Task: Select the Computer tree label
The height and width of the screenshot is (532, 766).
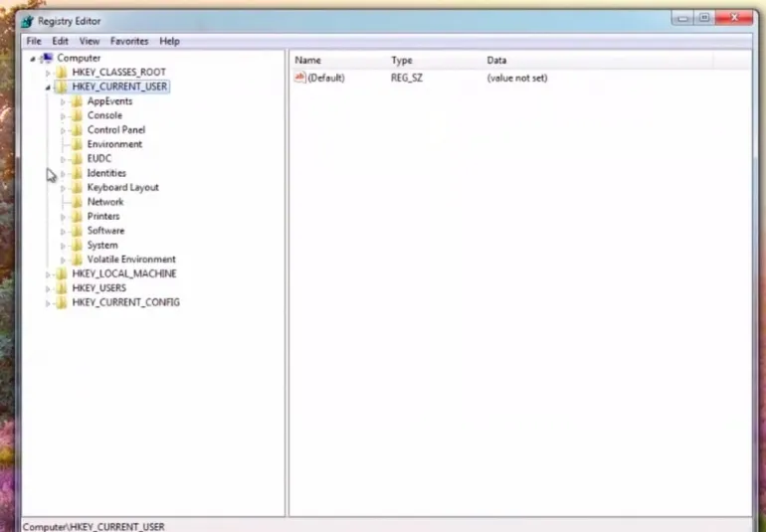Action: 79,58
